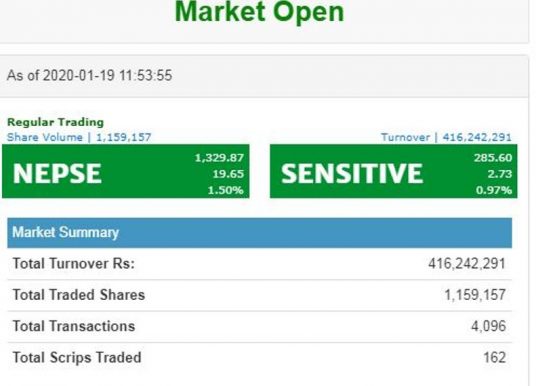Select the Total Turnover Rs row
The height and width of the screenshot is (386, 536).
point(259,264)
